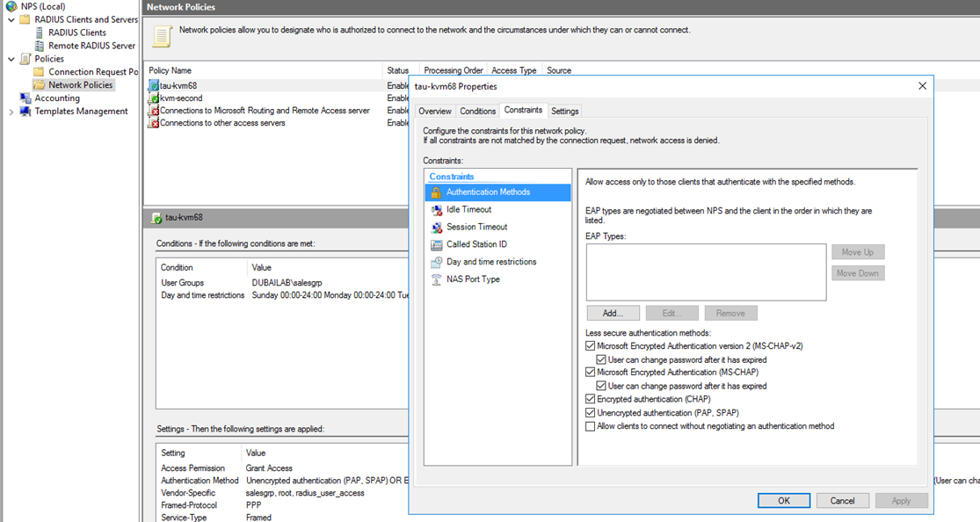This screenshot has height=522, width=980.
Task: Collapse the Policies tree node
Action: pos(11,59)
